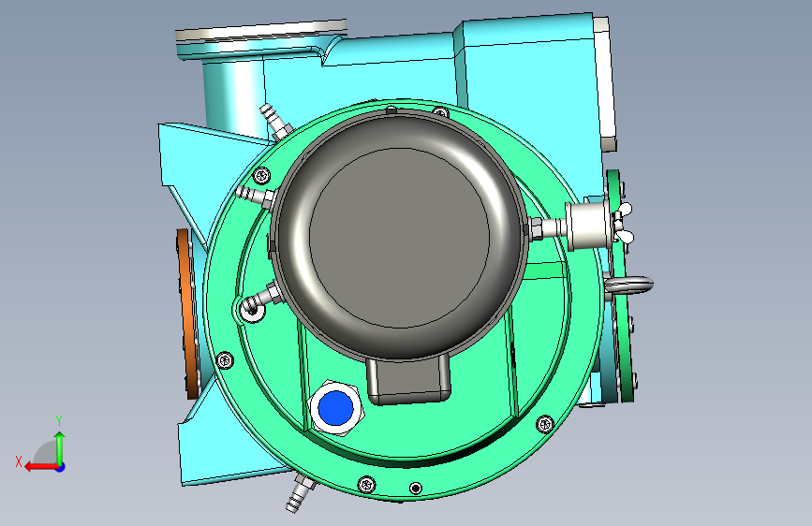Screen dimensions: 812x526
Task: Select the gray flange plate on top of the cyan pipe
Action: pos(261,31)
